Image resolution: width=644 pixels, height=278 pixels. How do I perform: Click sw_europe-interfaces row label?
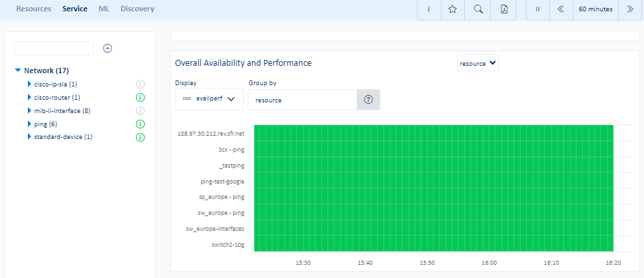tap(216, 228)
